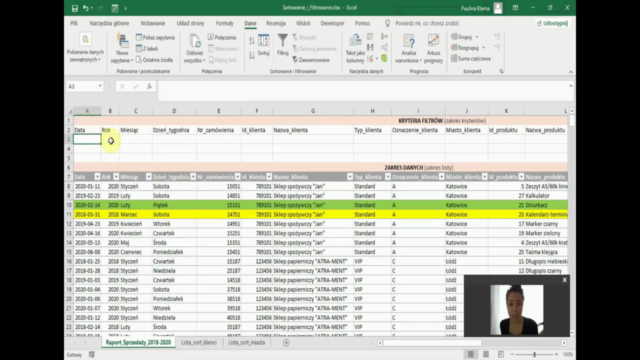Open Lista_sort_klienci sheet tab

pos(199,342)
